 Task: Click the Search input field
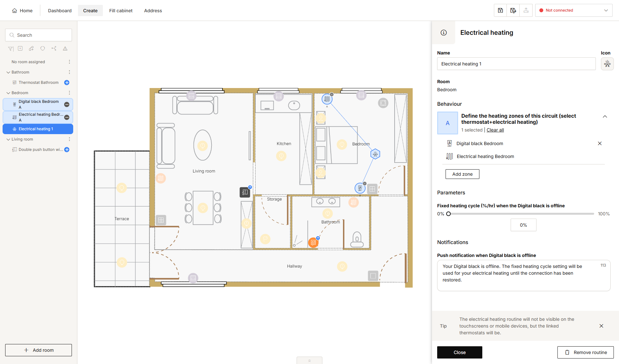(x=38, y=35)
